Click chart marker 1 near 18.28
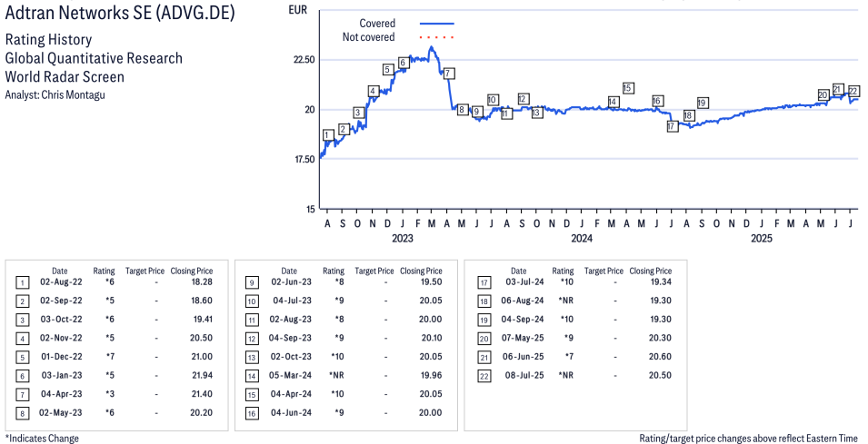Viewport: 868px width, 444px height. click(328, 135)
